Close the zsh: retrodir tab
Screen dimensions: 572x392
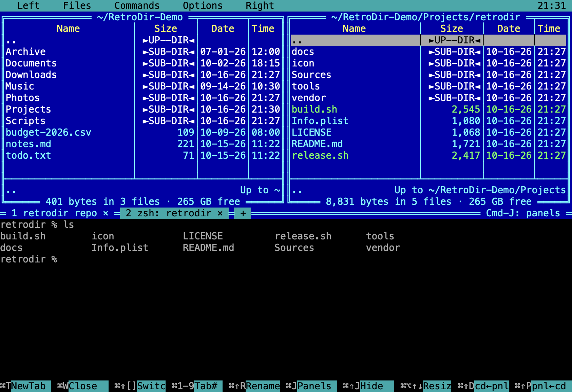coord(220,213)
